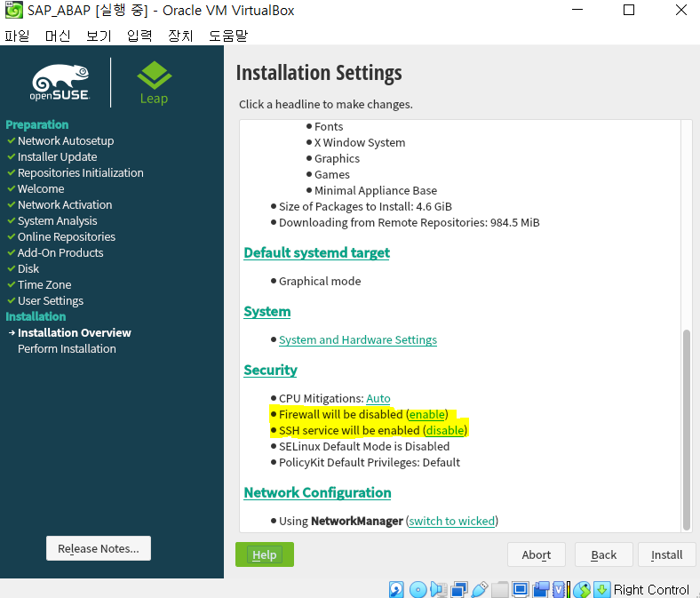Open the 파일 menu
The width and height of the screenshot is (700, 598).
[17, 36]
